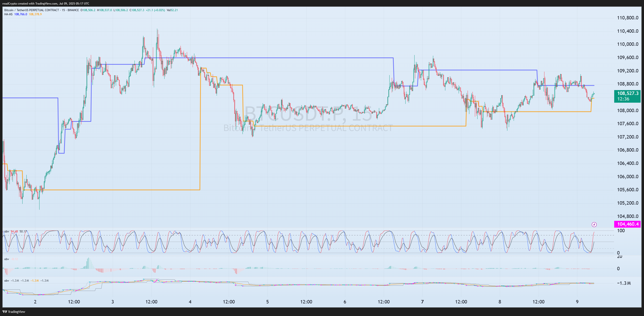644x316 pixels.
Task: Click the purple lightning bolt icon near the price axis
Action: point(594,224)
